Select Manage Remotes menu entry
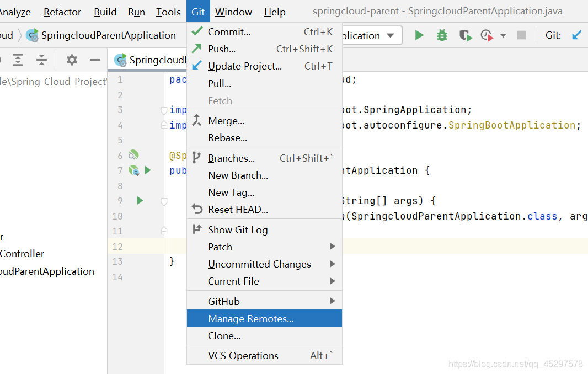Viewport: 588px width, 374px height. click(x=264, y=319)
